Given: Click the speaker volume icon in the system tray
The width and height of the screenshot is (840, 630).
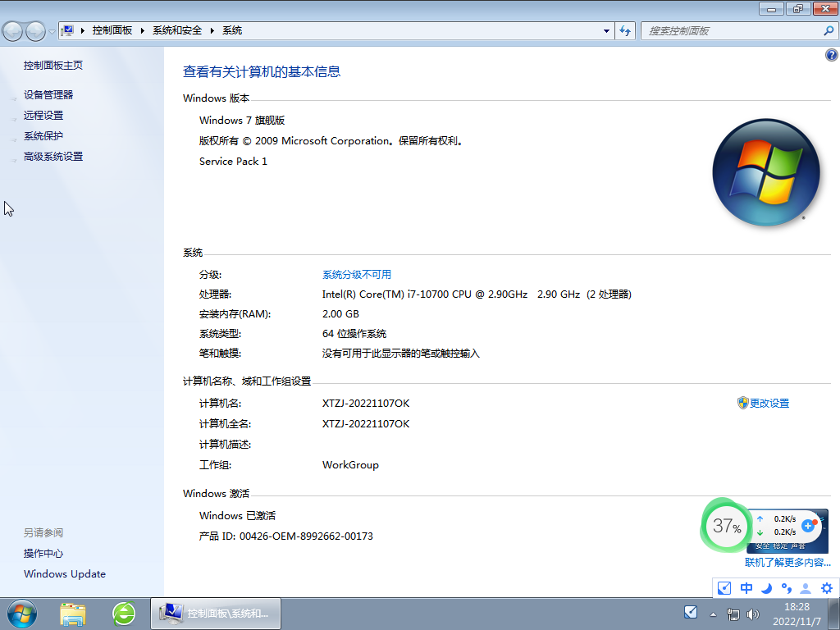Looking at the screenshot, I should pyautogui.click(x=752, y=614).
